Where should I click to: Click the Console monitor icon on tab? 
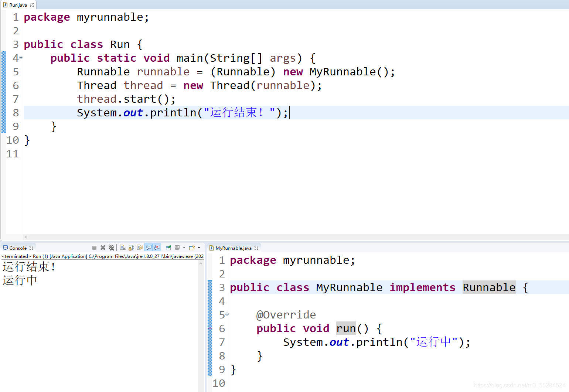tap(5, 248)
